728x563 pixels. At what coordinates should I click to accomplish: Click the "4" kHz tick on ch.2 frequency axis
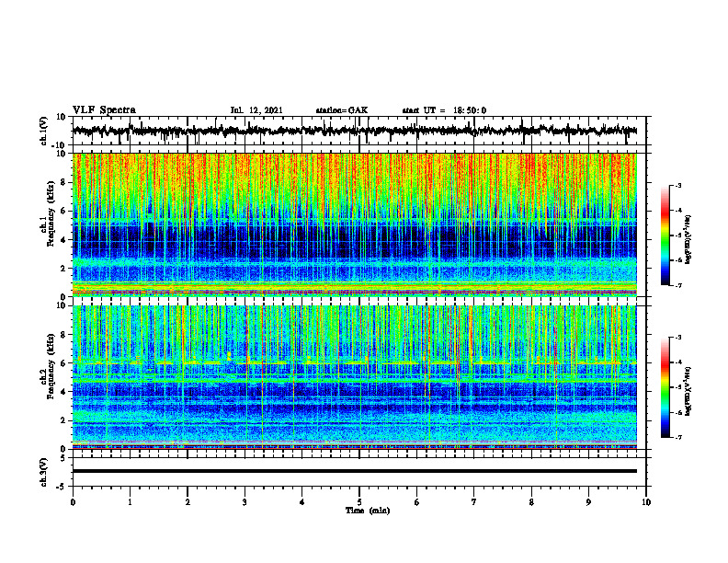tap(64, 392)
